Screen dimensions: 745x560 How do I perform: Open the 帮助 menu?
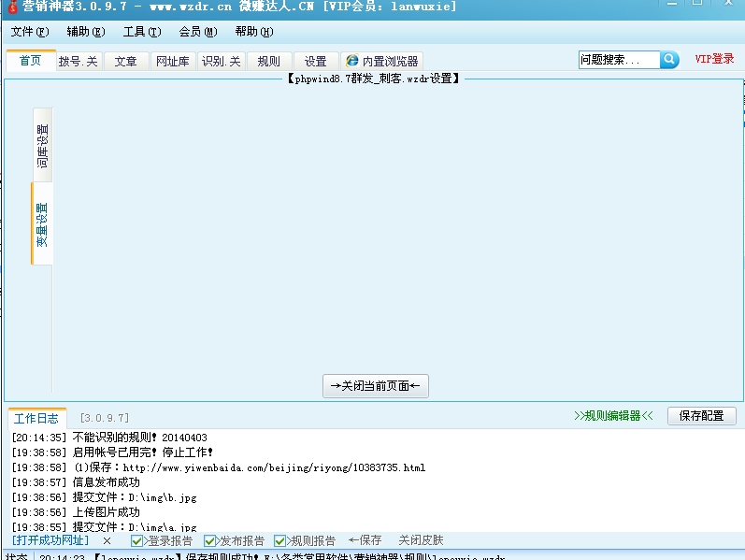(253, 32)
